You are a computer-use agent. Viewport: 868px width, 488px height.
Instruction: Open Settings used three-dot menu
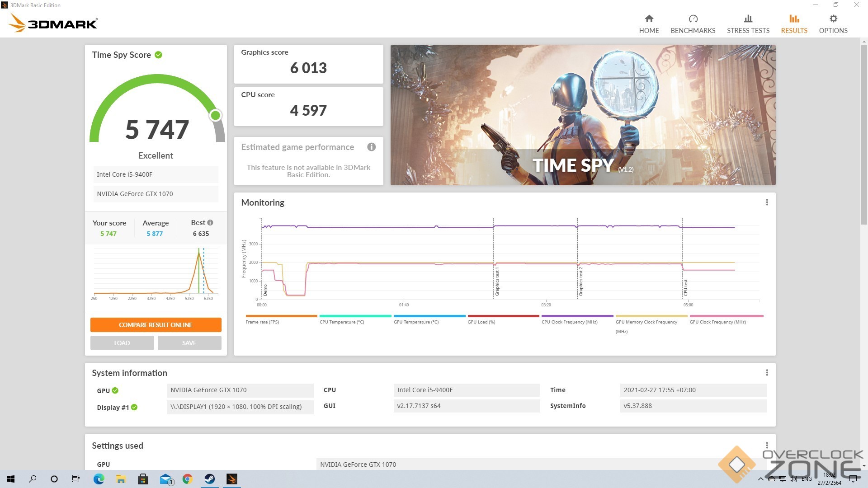click(x=767, y=446)
